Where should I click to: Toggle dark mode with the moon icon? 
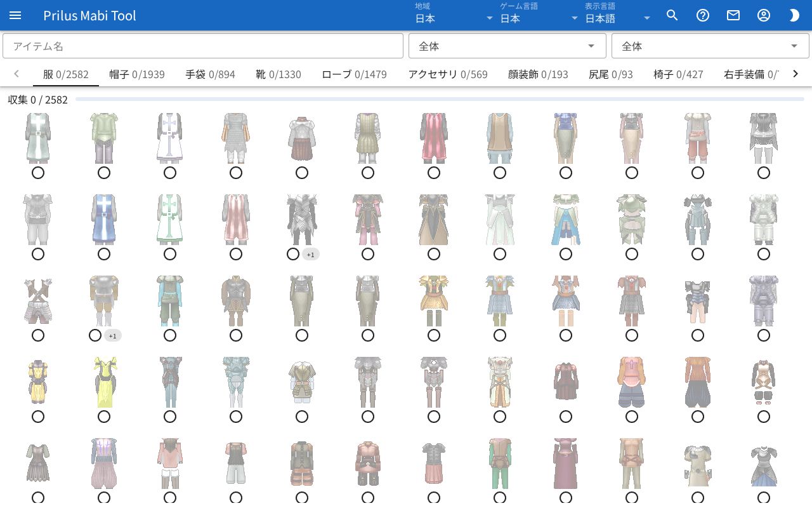pos(794,15)
